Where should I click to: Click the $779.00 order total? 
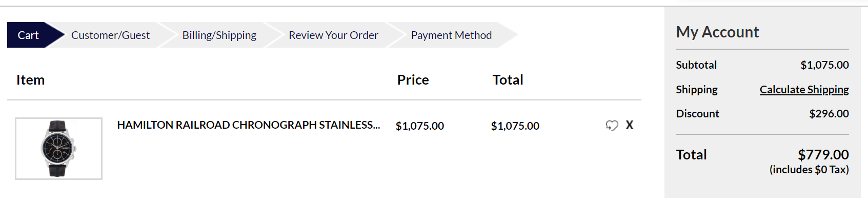pos(823,155)
